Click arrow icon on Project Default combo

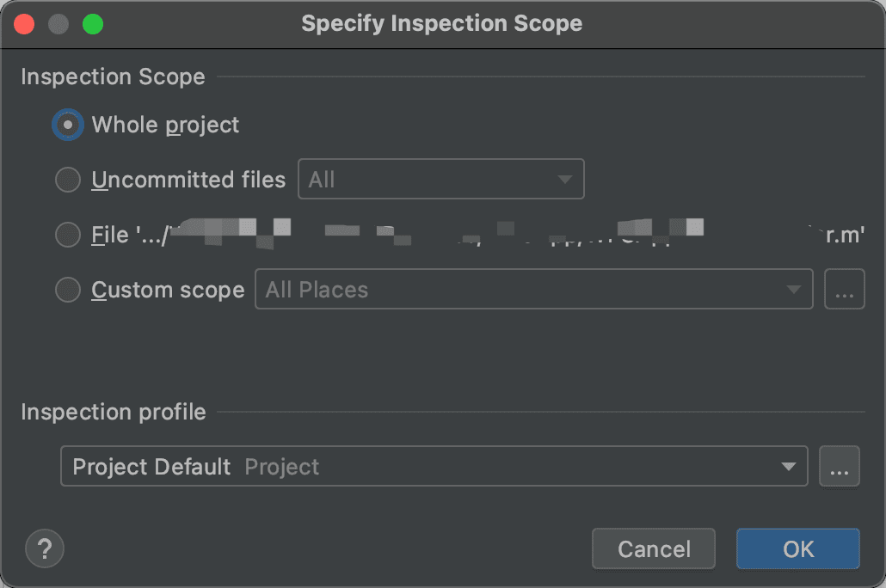788,467
